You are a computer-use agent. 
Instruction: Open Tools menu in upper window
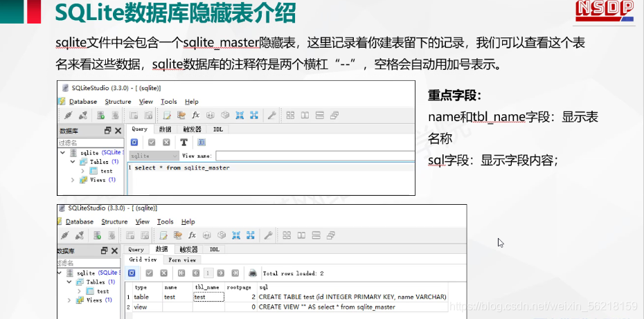168,102
